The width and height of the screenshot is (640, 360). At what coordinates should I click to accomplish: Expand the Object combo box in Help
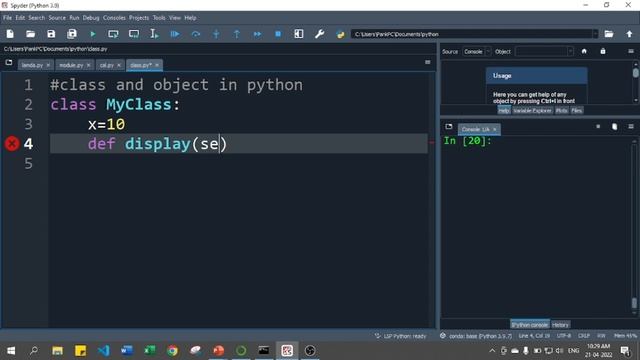[x=544, y=51]
